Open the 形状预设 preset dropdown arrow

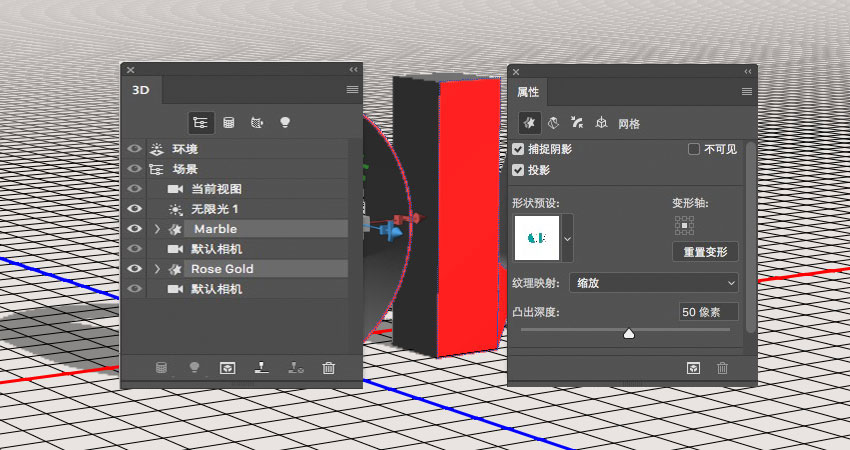click(567, 238)
